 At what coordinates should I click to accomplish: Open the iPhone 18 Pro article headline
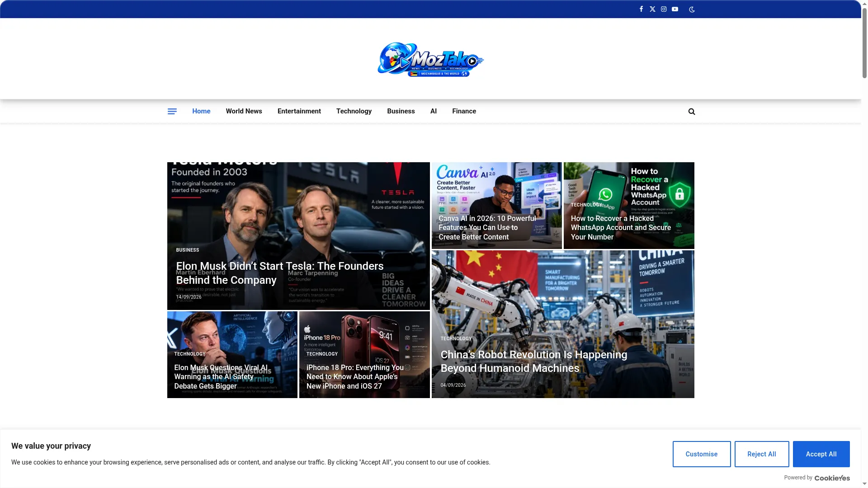(x=355, y=377)
